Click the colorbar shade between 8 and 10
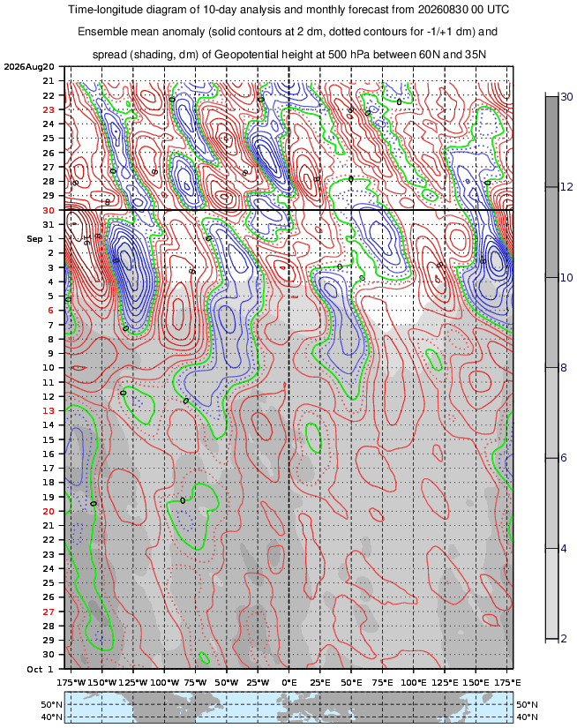Viewport: 577px width, 728px height. (x=551, y=322)
